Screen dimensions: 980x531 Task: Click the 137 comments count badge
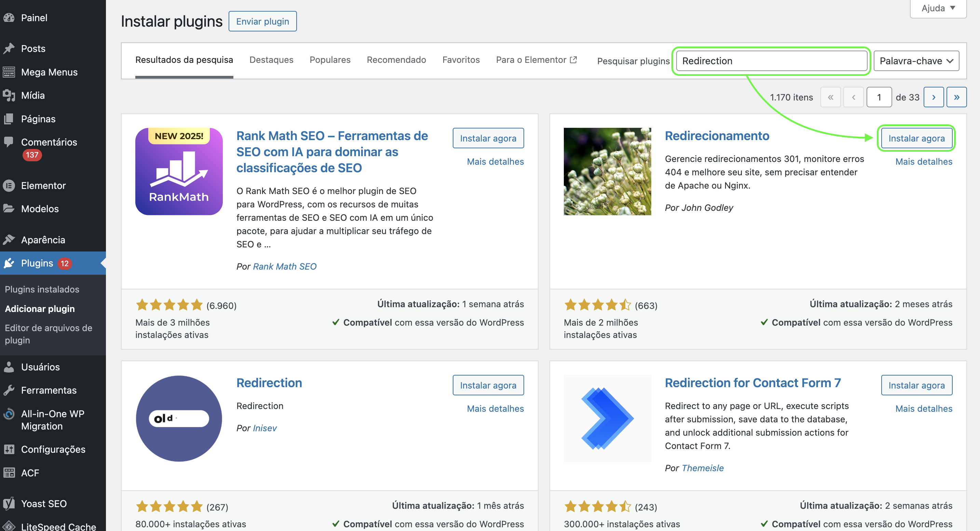(32, 155)
